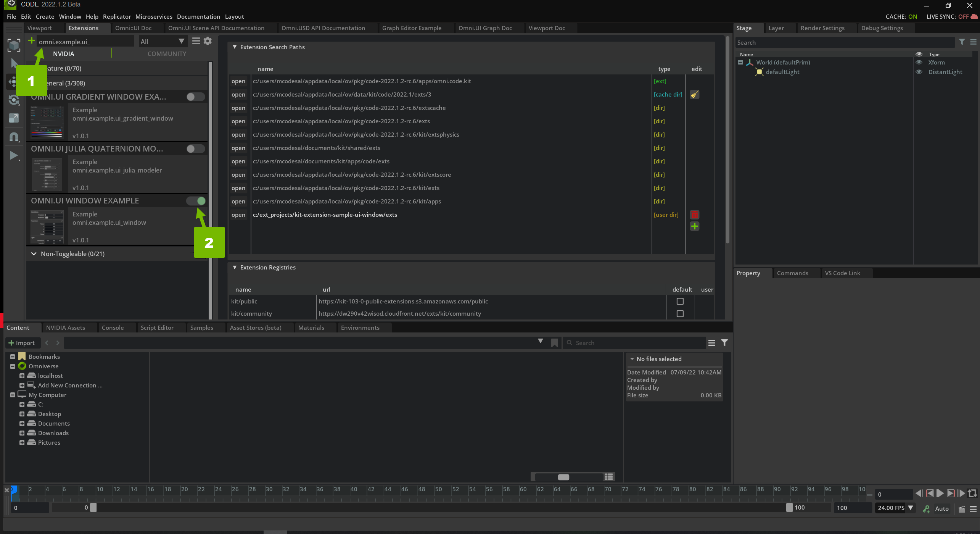Screen dimensions: 980x534
Task: Click the Content browser bookmark icon
Action: pyautogui.click(x=554, y=343)
